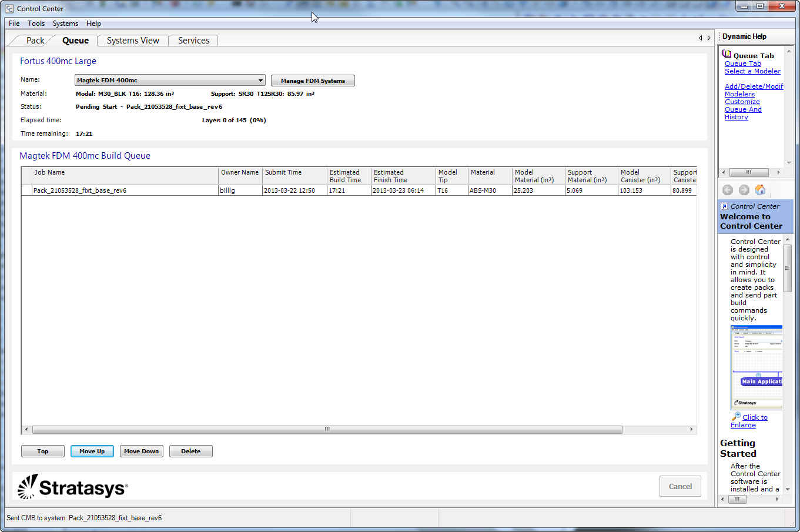Click the Estimated Build Time column header
800x532 pixels.
click(349, 176)
